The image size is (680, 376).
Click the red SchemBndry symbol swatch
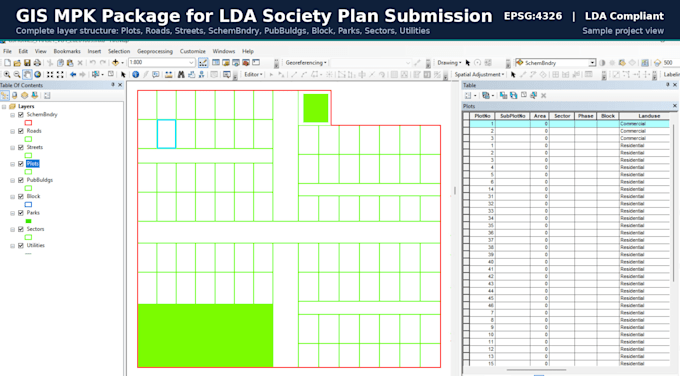[x=28, y=123]
